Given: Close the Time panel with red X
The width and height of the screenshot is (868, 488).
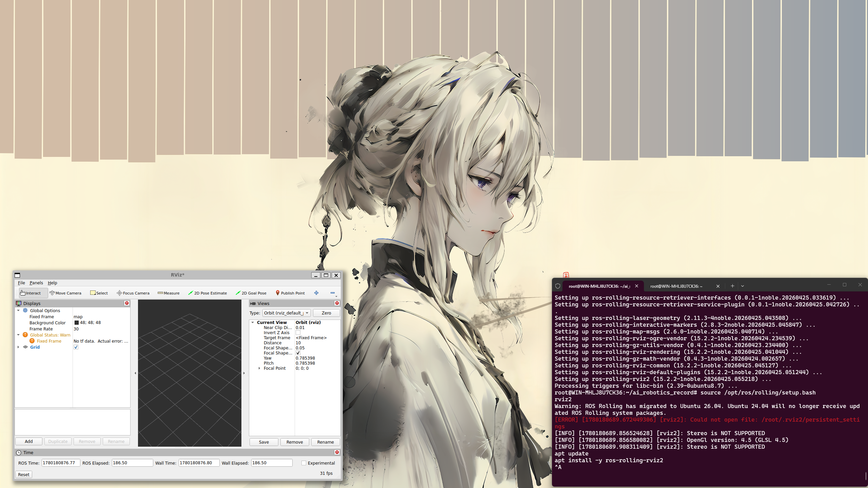Looking at the screenshot, I should (337, 452).
